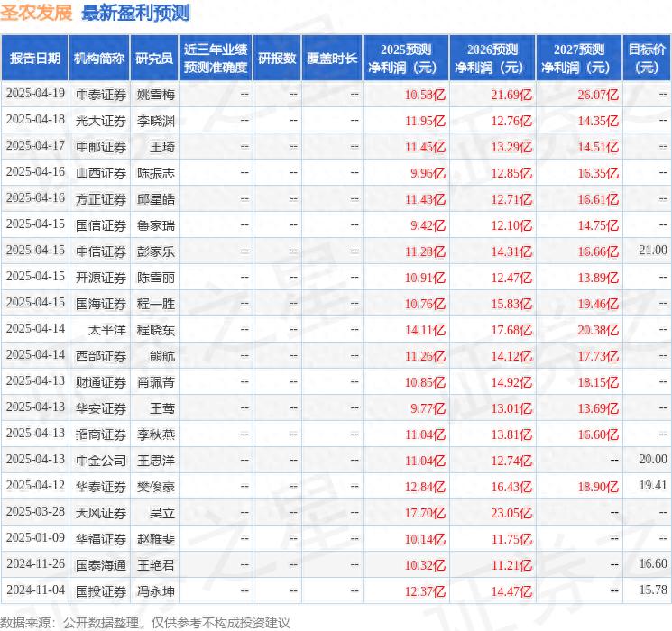Click researcher name 邱星皓
Viewport: 672px width, 631px height.
pos(156,199)
